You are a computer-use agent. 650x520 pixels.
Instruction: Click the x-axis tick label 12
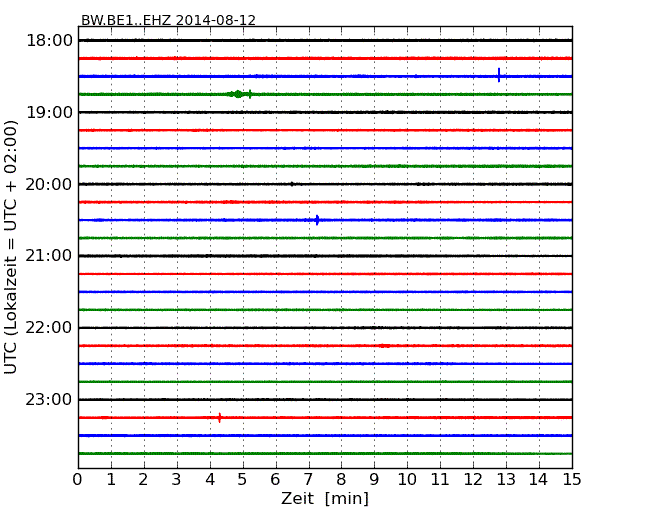473,479
